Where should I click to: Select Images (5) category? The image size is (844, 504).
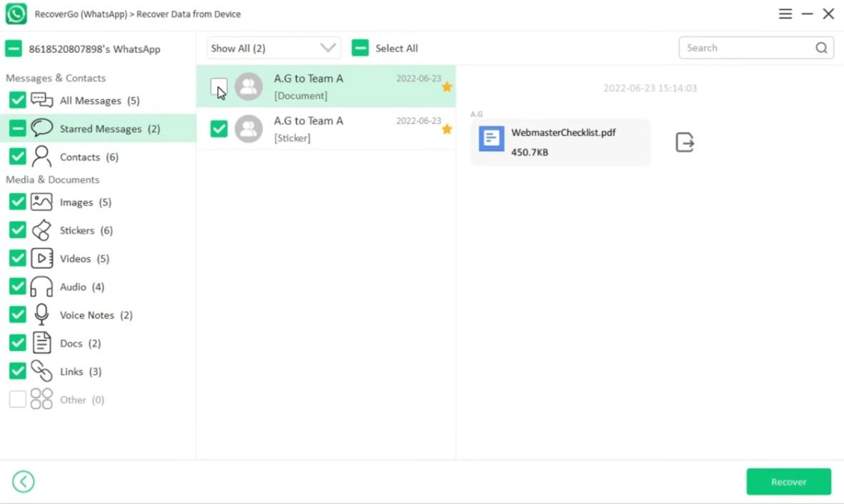98,202
